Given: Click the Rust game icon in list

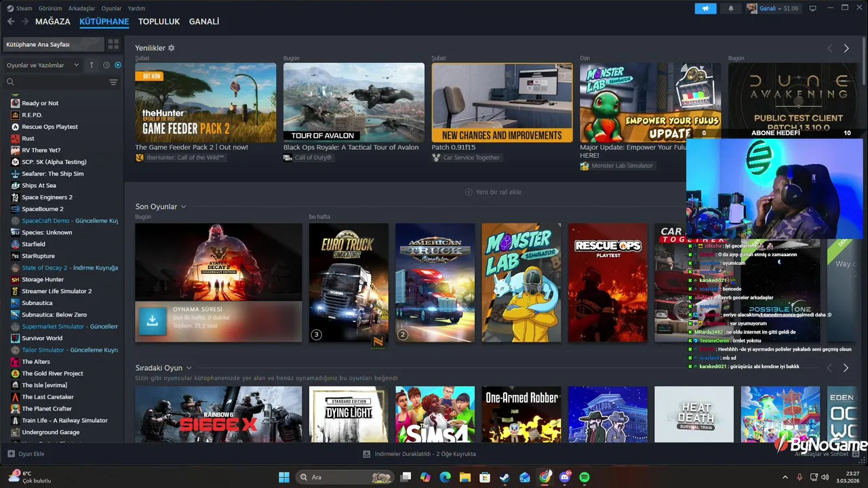Looking at the screenshot, I should coord(15,138).
